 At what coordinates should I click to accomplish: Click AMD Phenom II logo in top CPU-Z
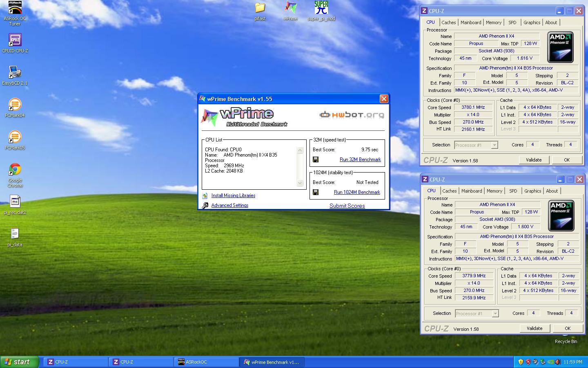(560, 47)
